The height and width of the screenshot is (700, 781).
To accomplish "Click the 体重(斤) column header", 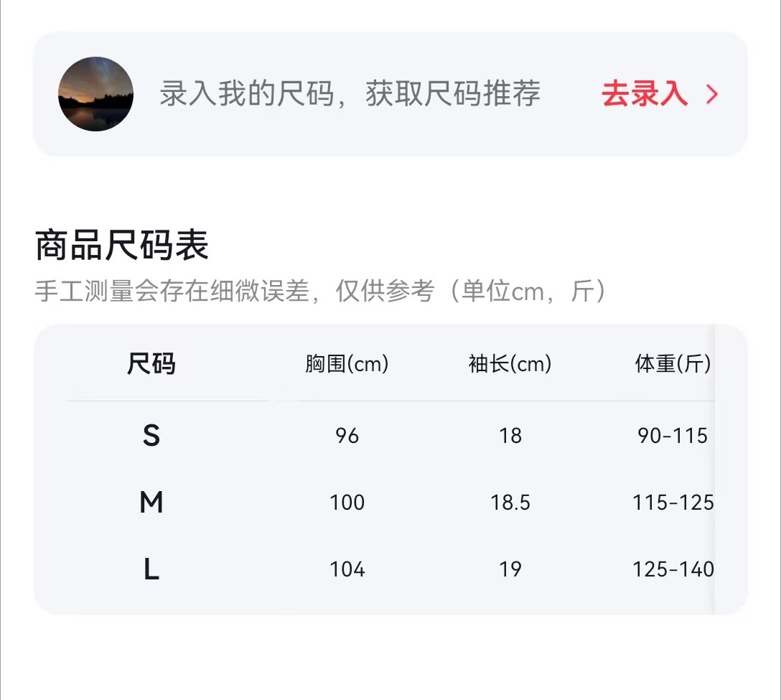I will 673,364.
